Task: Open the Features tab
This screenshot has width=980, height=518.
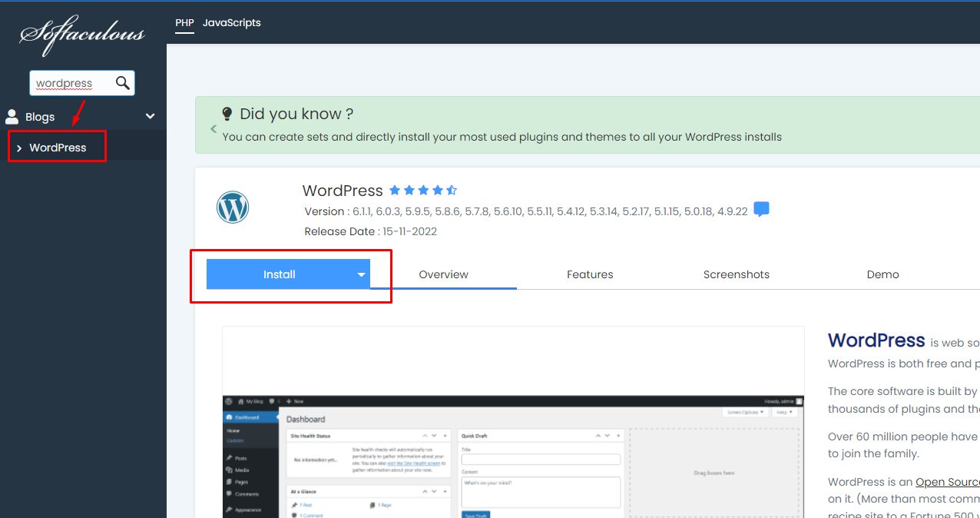Action: pyautogui.click(x=590, y=274)
